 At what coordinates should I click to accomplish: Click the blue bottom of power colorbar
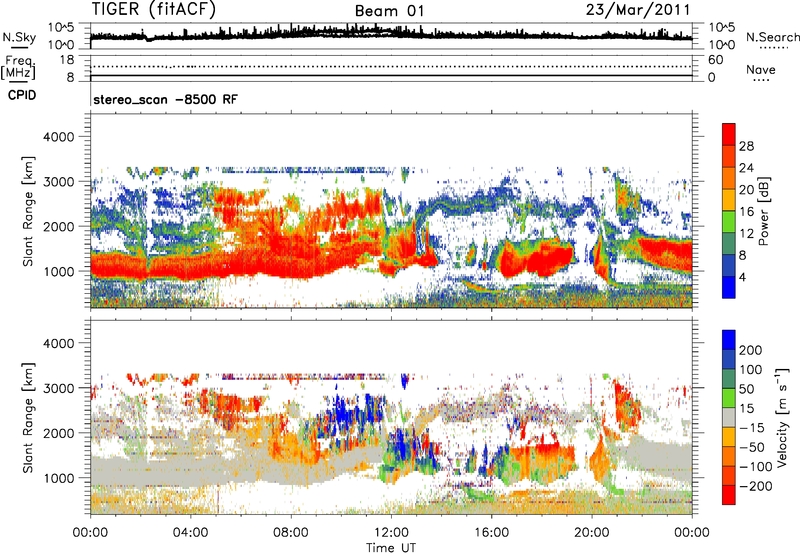pos(729,287)
